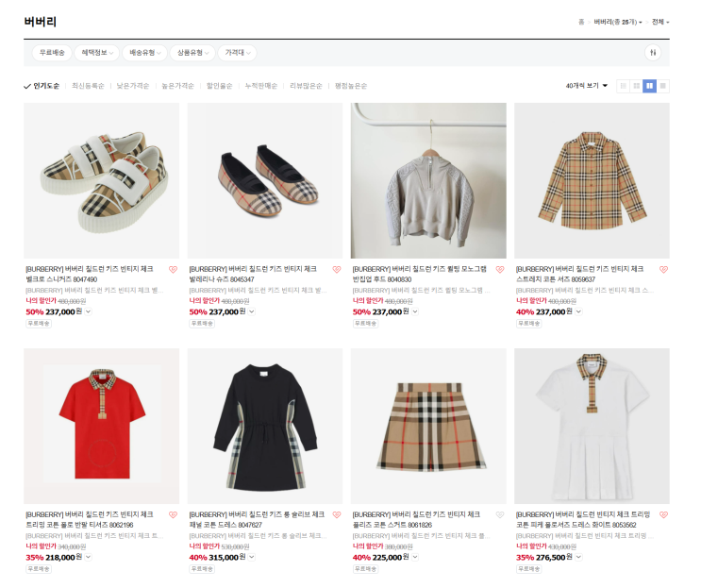Go to 홈 breadcrumb link
Image resolution: width=701 pixels, height=588 pixels.
pyautogui.click(x=581, y=22)
